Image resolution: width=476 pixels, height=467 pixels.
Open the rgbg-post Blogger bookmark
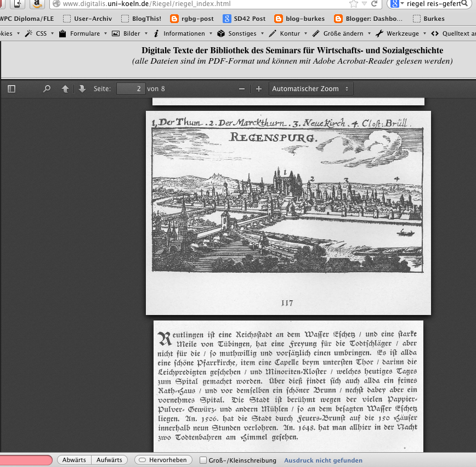click(192, 19)
